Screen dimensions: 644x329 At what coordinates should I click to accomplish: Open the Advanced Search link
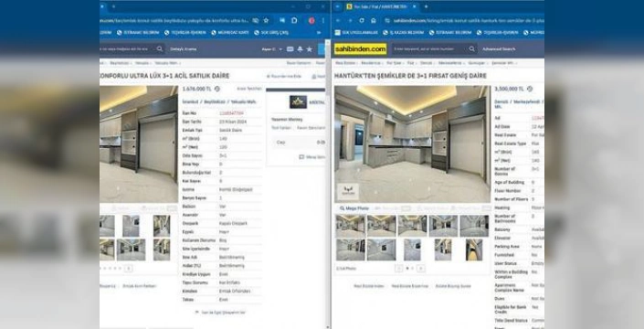499,48
